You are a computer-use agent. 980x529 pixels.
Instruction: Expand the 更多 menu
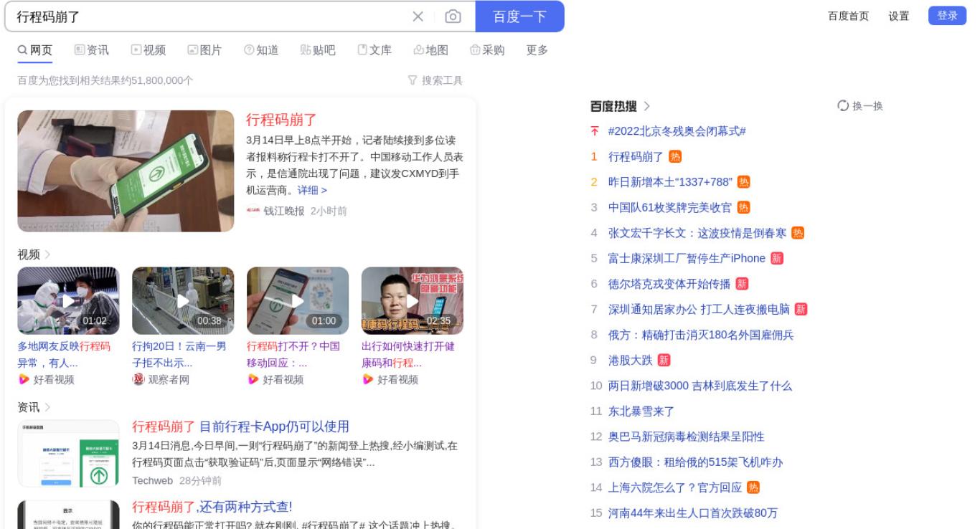coord(537,50)
